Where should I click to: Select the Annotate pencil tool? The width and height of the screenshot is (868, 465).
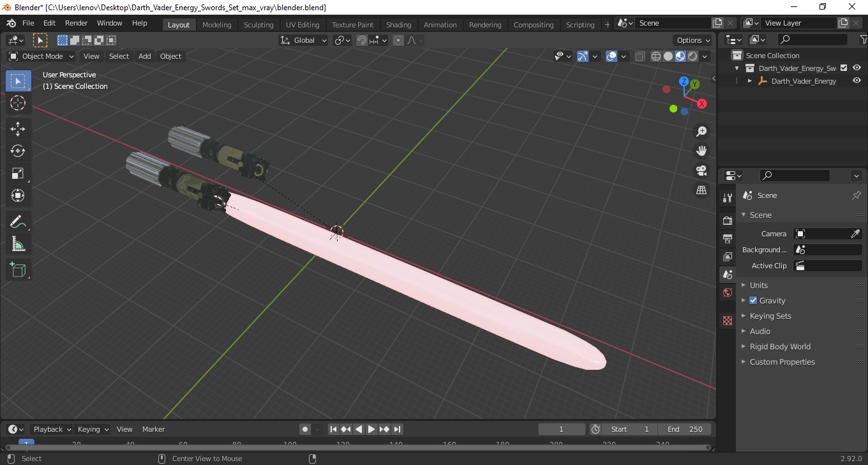point(18,222)
